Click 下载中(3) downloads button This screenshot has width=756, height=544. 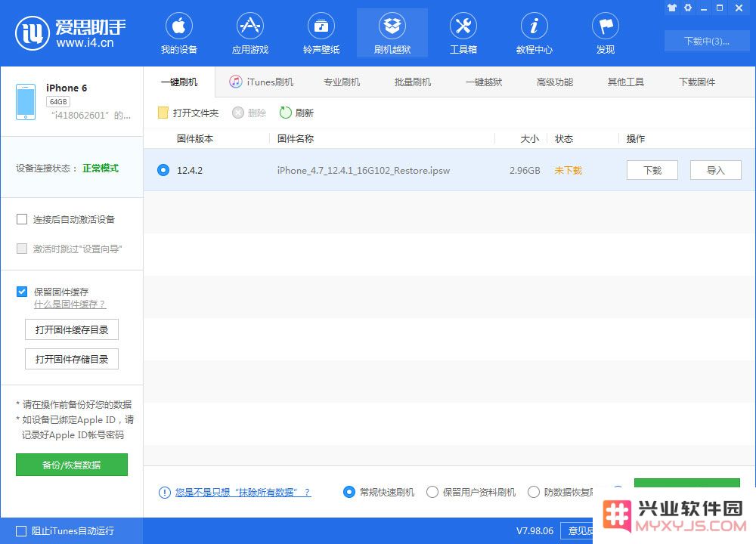click(706, 41)
